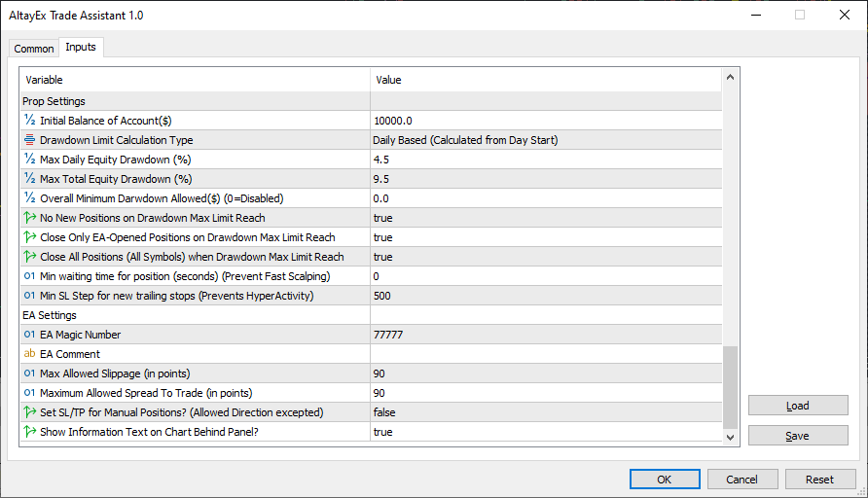Viewport: 868px width, 498px height.
Task: Select the Max Allowed Slippage (in points) label
Action: tap(115, 373)
